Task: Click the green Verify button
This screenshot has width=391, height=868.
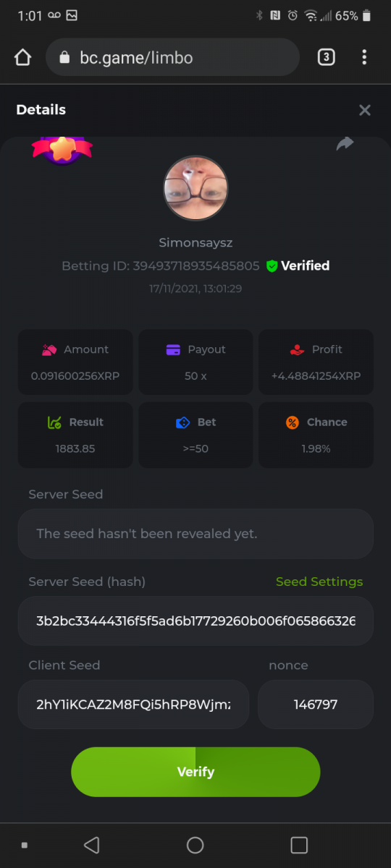Action: (195, 772)
